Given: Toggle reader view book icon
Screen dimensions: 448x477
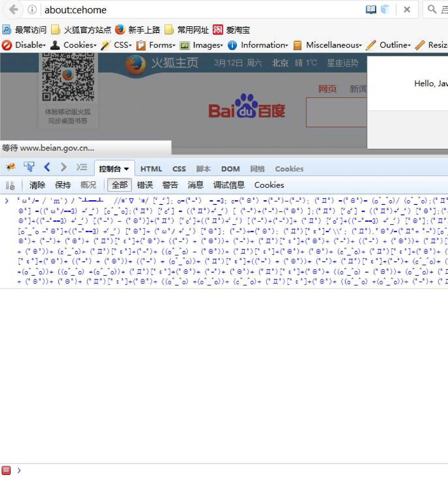Looking at the screenshot, I should [371, 10].
